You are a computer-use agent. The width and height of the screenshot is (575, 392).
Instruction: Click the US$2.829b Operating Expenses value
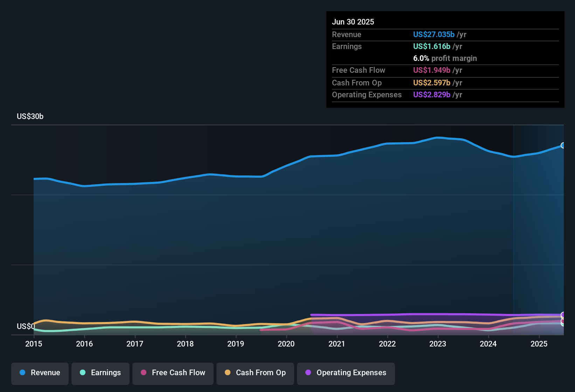coord(432,94)
